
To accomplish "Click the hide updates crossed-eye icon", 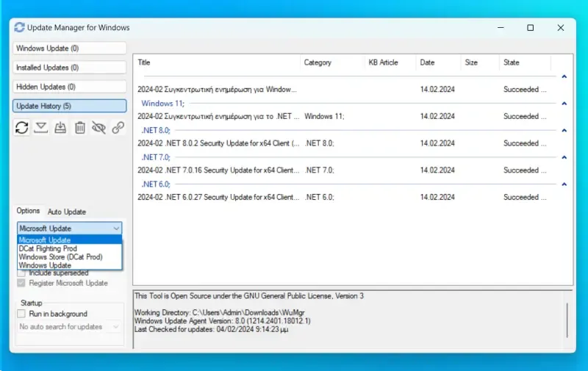I will [99, 128].
